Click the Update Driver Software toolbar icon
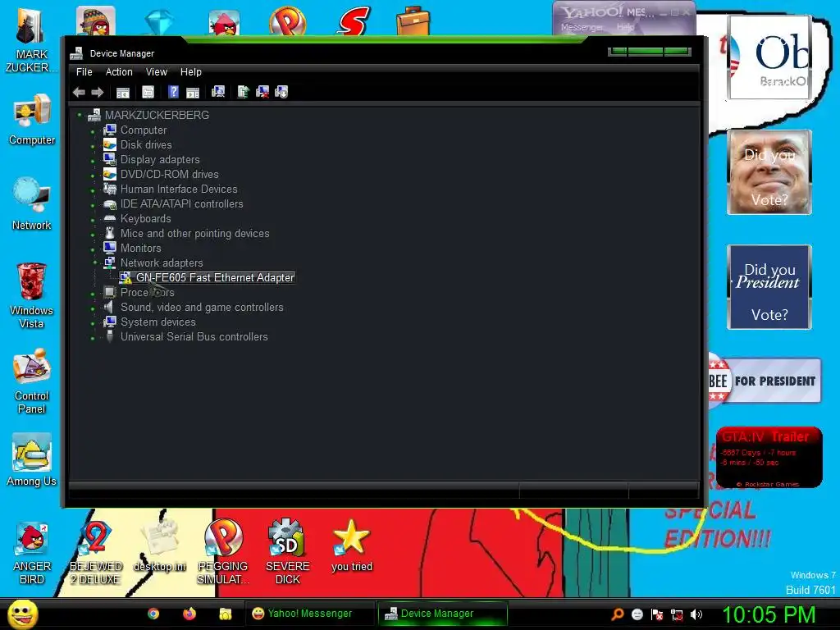The height and width of the screenshot is (630, 840). pyautogui.click(x=243, y=92)
